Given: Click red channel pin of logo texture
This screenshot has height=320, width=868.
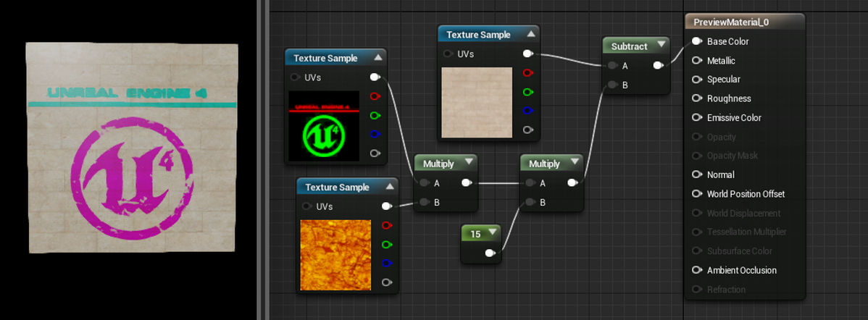Looking at the screenshot, I should (375, 97).
